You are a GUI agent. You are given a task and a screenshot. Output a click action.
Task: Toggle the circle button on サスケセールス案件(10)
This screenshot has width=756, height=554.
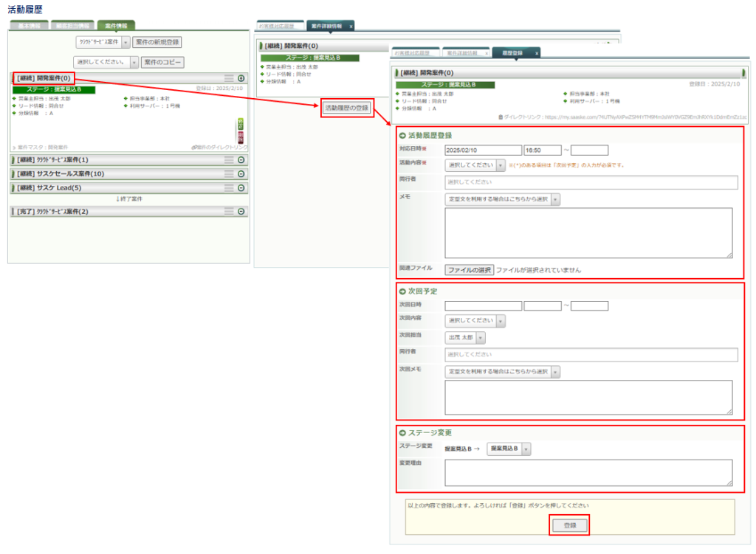coord(241,173)
